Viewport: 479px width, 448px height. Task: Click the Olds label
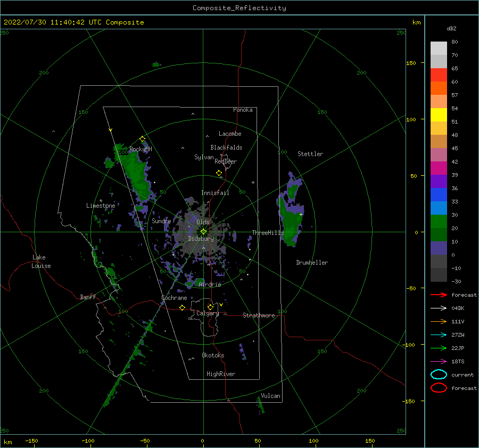[203, 222]
